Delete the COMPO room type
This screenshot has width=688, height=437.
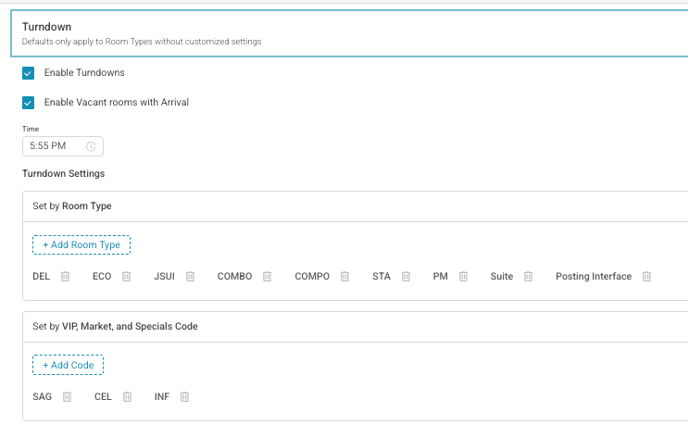pos(345,277)
